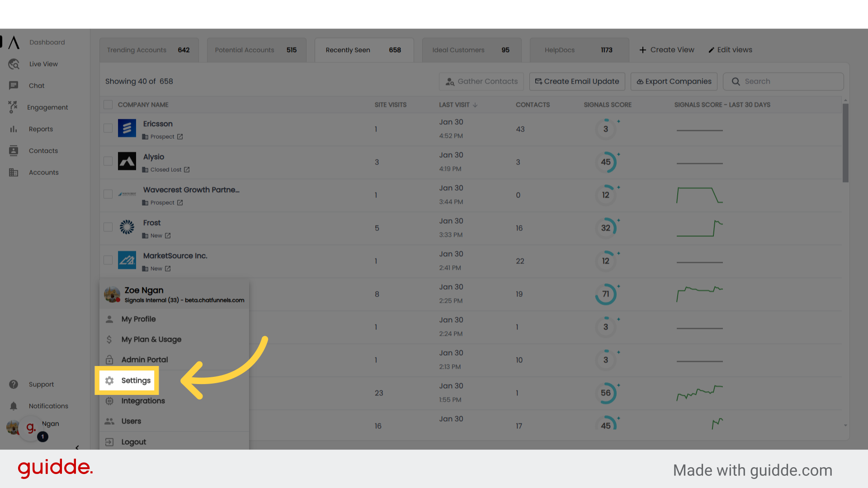Click the Ericsson company logo
The image size is (868, 488).
[127, 128]
